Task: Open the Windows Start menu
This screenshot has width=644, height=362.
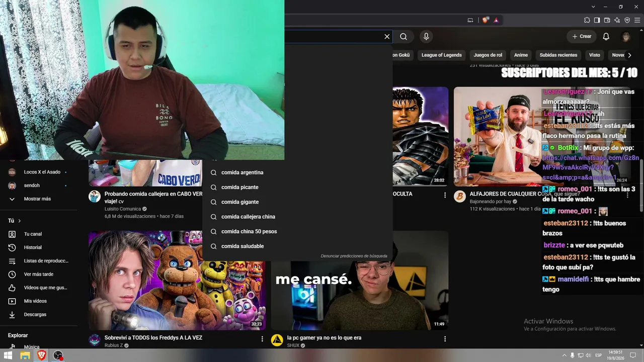Action: pyautogui.click(x=9, y=355)
